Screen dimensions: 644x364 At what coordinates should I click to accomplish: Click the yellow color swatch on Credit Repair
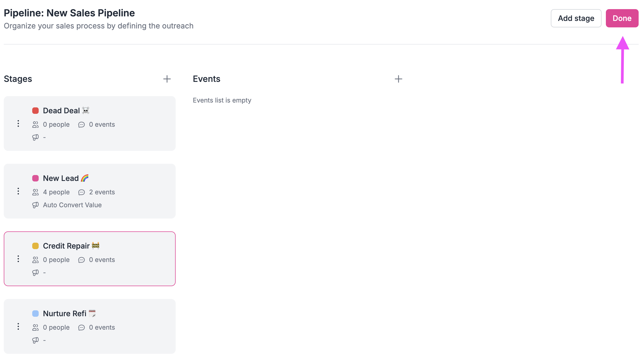(35, 246)
